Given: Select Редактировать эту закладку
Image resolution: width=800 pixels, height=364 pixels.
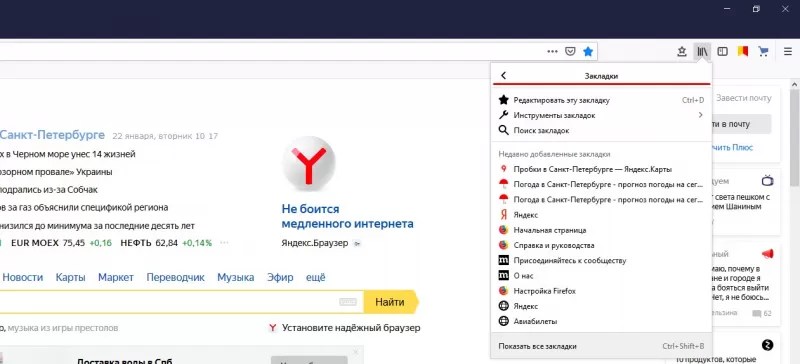Looking at the screenshot, I should [x=601, y=100].
